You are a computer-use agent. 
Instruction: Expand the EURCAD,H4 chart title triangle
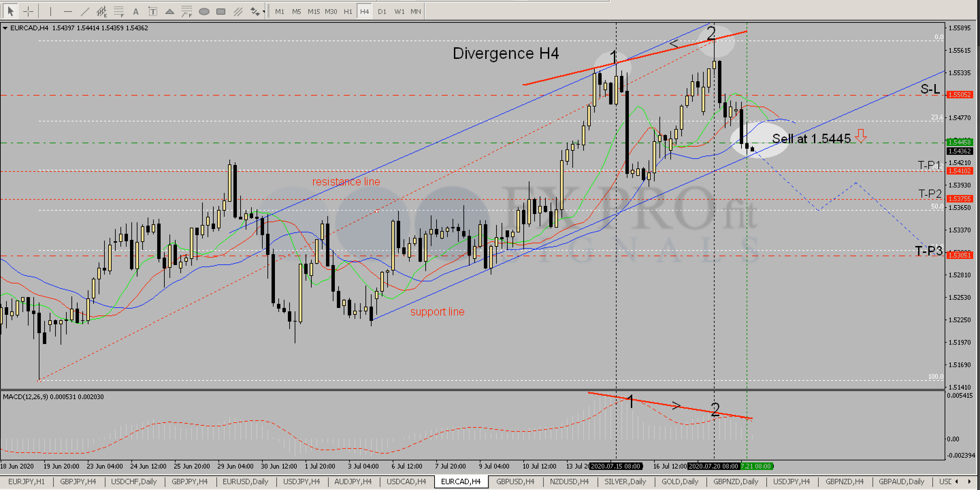(x=5, y=28)
